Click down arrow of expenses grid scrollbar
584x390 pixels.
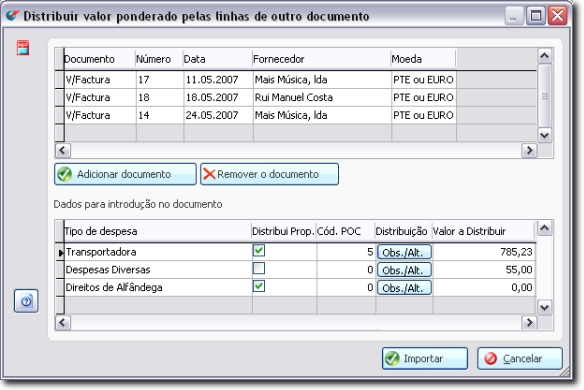tap(545, 307)
